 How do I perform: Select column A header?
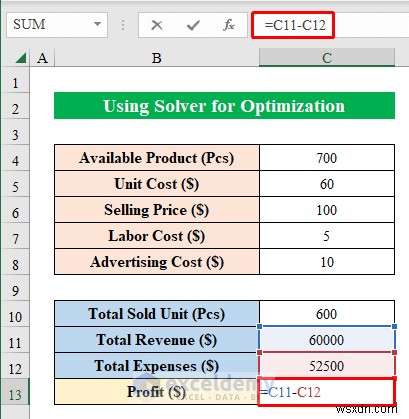click(42, 58)
